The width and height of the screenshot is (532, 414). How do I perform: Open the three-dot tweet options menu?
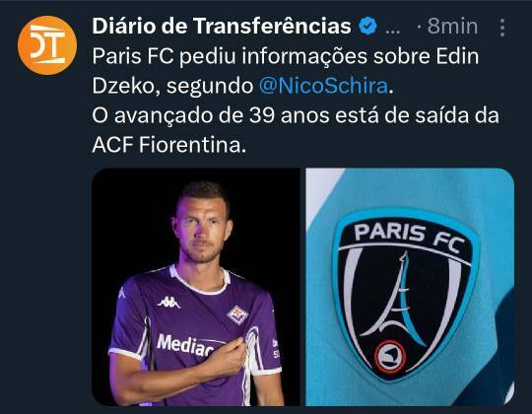click(502, 28)
